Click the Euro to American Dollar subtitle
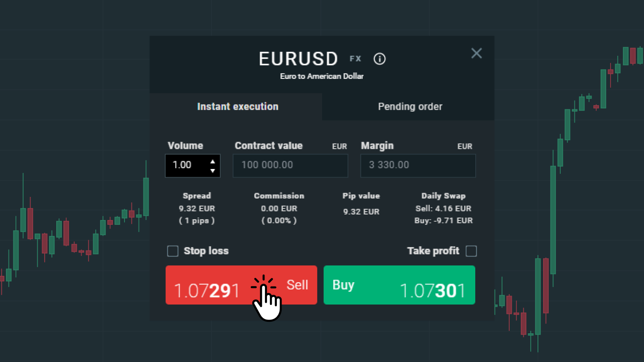Screen dimensions: 644x362 tap(322, 76)
